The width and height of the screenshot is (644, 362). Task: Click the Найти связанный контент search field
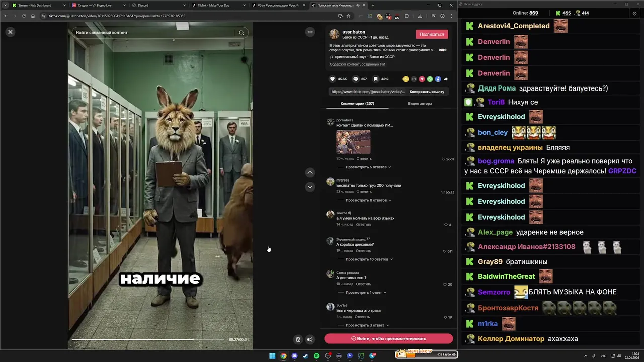click(155, 33)
